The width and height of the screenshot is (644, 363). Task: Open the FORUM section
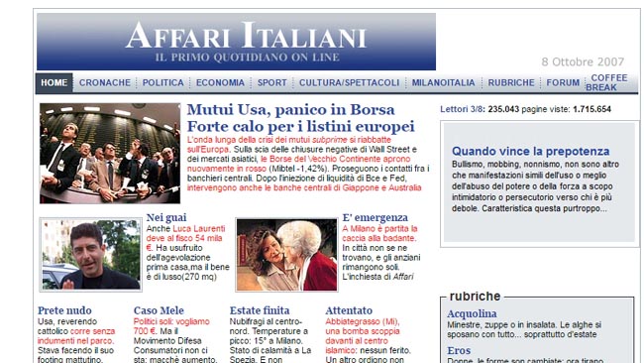coord(563,82)
